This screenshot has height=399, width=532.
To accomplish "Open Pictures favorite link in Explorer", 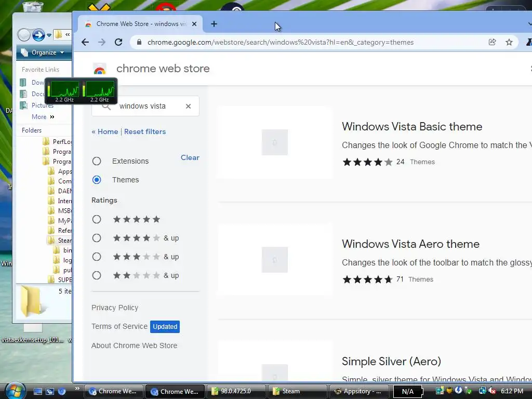I will 37,105.
